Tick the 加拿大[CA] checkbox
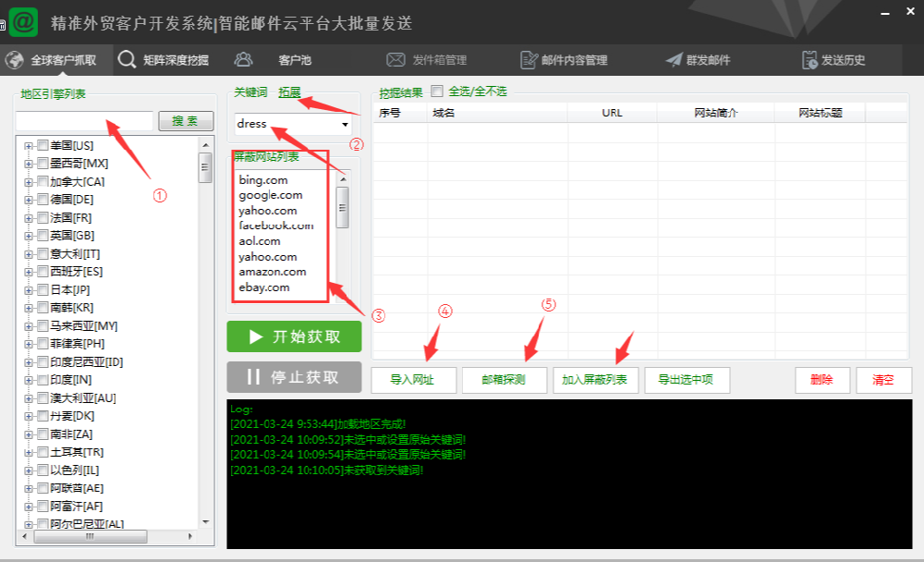The height and width of the screenshot is (562, 924). point(43,181)
